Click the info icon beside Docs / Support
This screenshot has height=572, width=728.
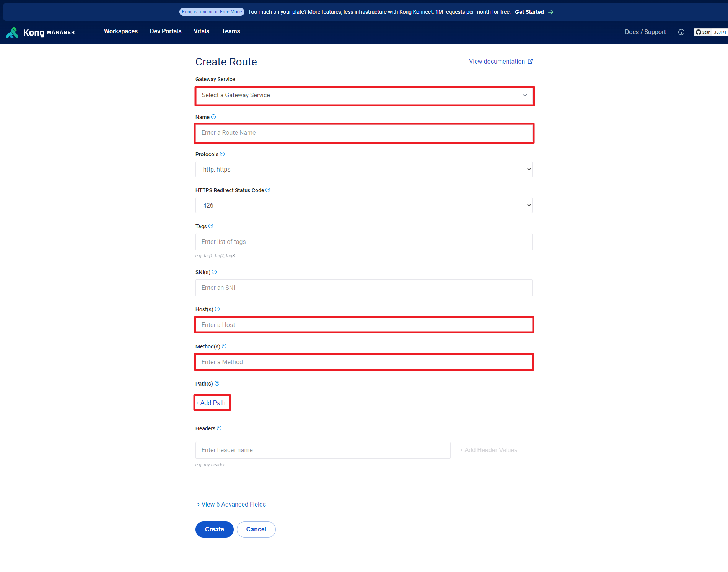click(681, 32)
